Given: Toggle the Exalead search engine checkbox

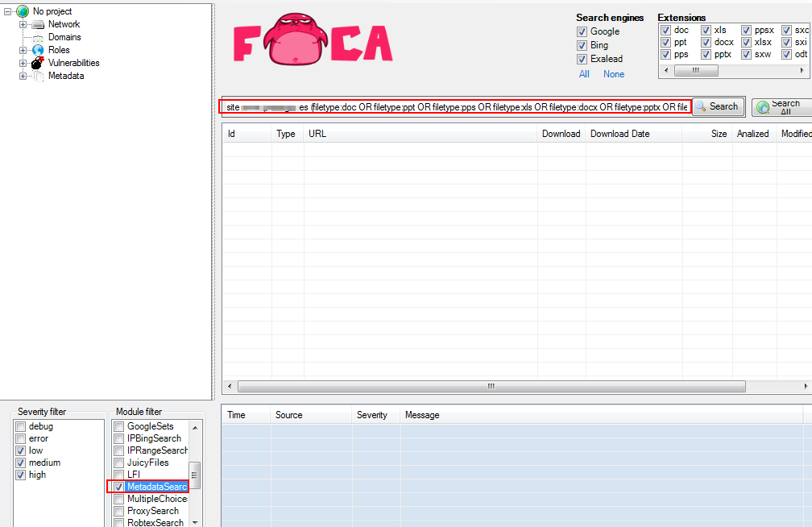Looking at the screenshot, I should tap(582, 59).
